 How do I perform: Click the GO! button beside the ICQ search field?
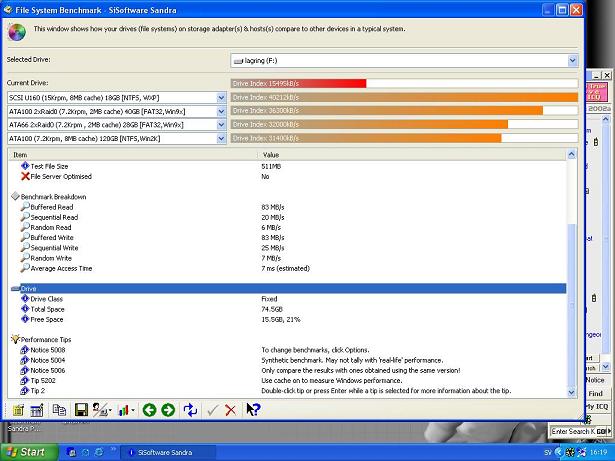click(602, 431)
